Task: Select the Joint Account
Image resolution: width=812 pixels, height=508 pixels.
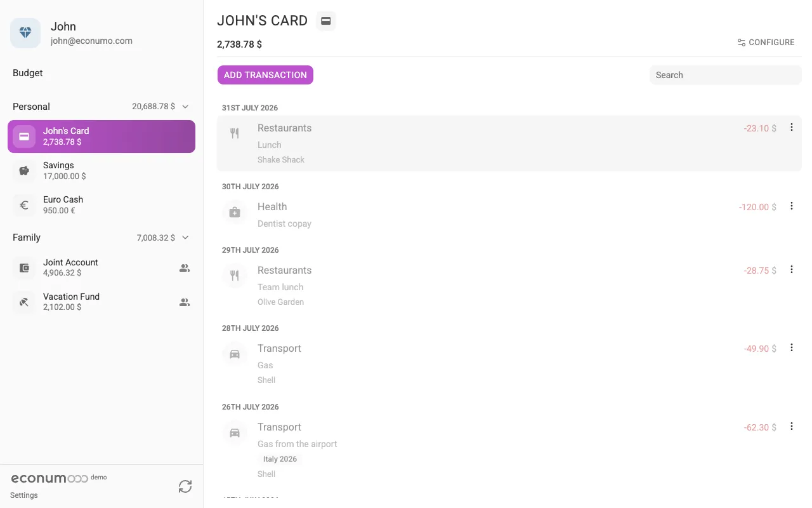Action: 101,268
